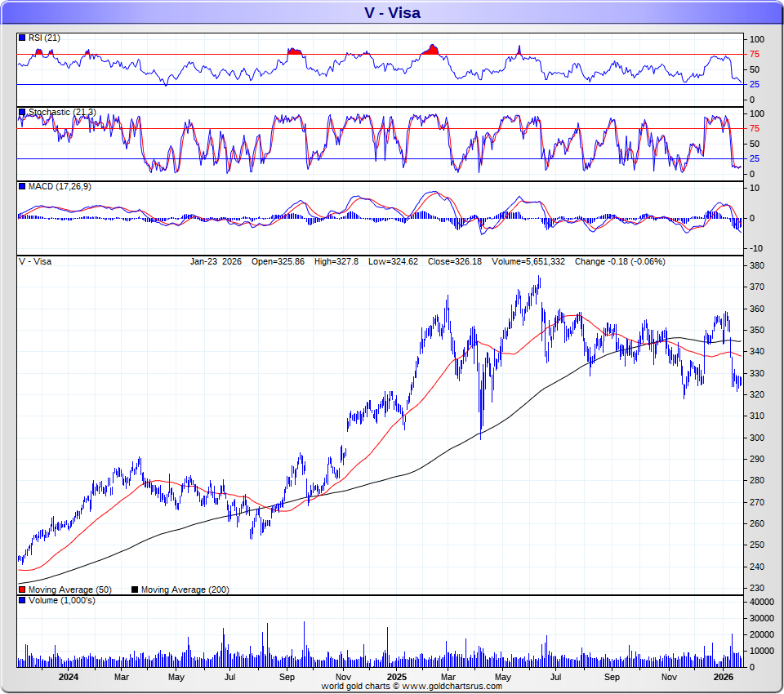Viewport: 784px width, 694px height.
Task: Click the 370 price axis label
Action: pyautogui.click(x=757, y=287)
